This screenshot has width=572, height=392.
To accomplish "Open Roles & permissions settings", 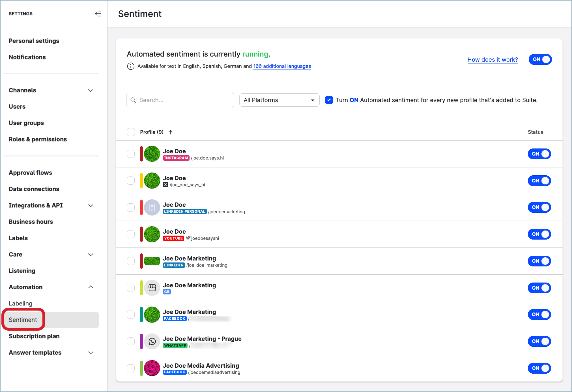I will pyautogui.click(x=38, y=139).
